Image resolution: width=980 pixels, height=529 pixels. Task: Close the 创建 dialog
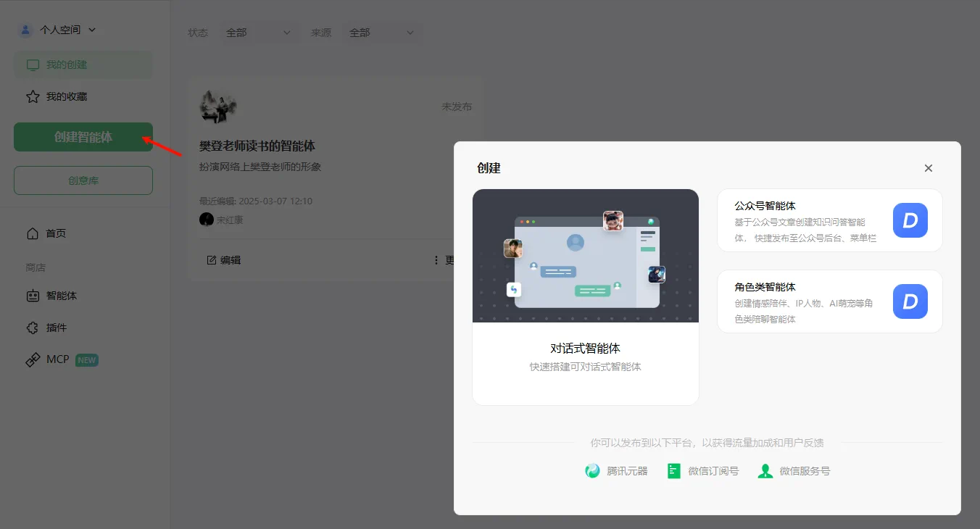click(929, 168)
